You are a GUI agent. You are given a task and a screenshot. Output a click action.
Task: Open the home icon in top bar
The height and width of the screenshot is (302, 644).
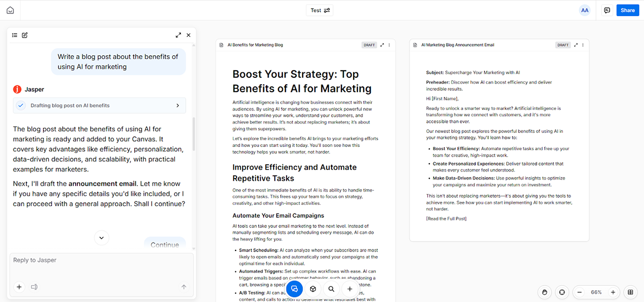click(10, 10)
